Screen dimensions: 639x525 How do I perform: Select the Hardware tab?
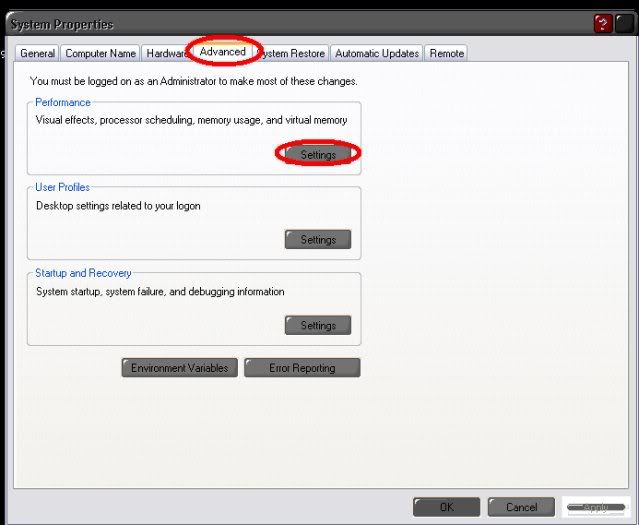(x=165, y=54)
